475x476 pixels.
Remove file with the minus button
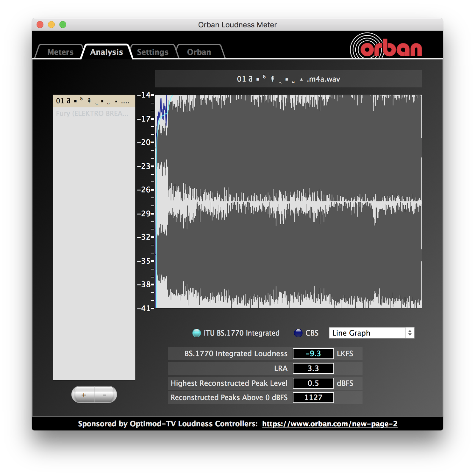(x=105, y=395)
